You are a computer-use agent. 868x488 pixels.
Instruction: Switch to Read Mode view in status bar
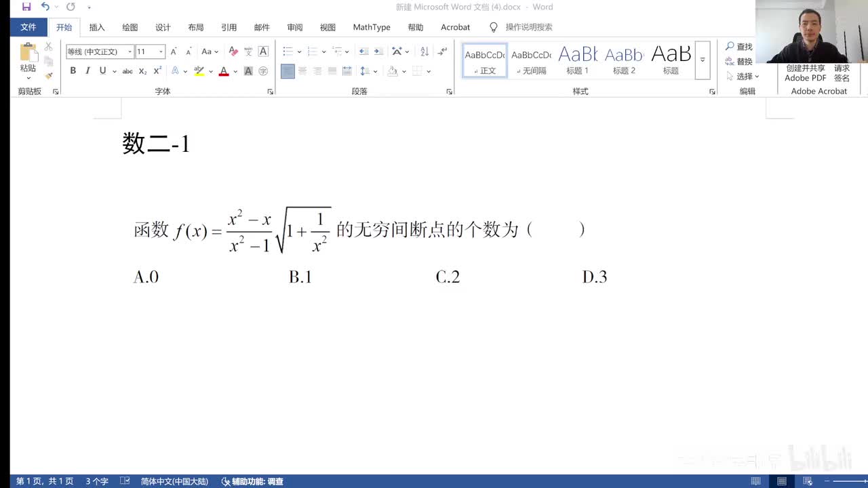pos(756,481)
